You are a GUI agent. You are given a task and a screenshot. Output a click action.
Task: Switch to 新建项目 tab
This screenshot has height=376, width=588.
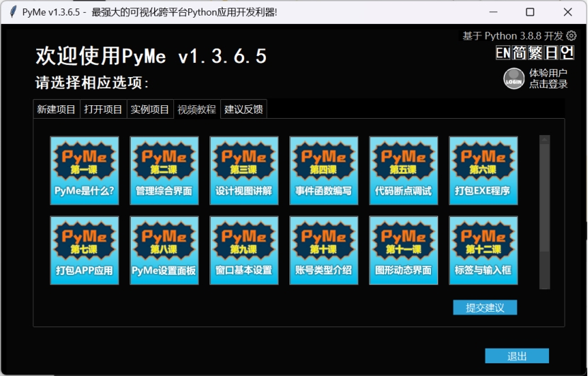(56, 110)
